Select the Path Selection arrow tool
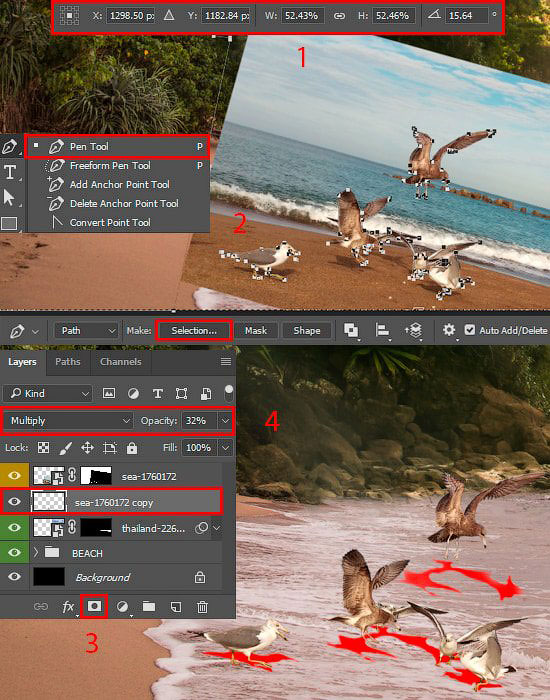 tap(10, 198)
